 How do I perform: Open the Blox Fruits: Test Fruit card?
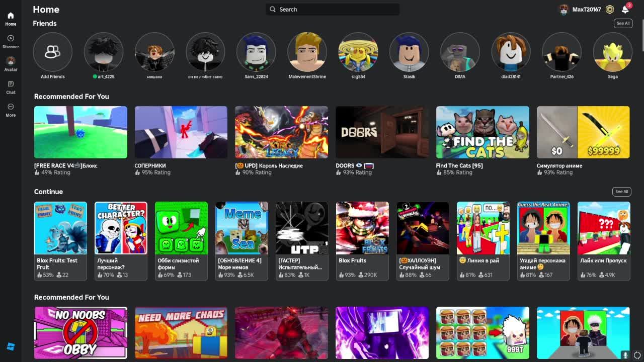point(60,241)
